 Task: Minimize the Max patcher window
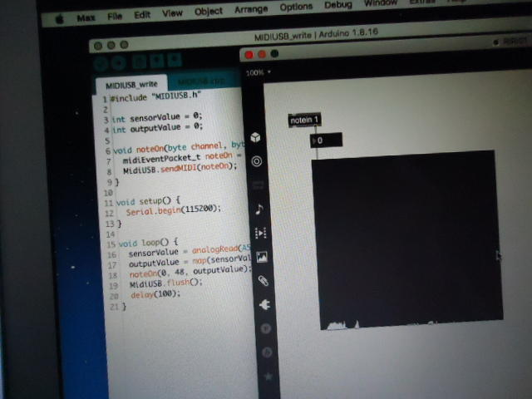(262, 54)
